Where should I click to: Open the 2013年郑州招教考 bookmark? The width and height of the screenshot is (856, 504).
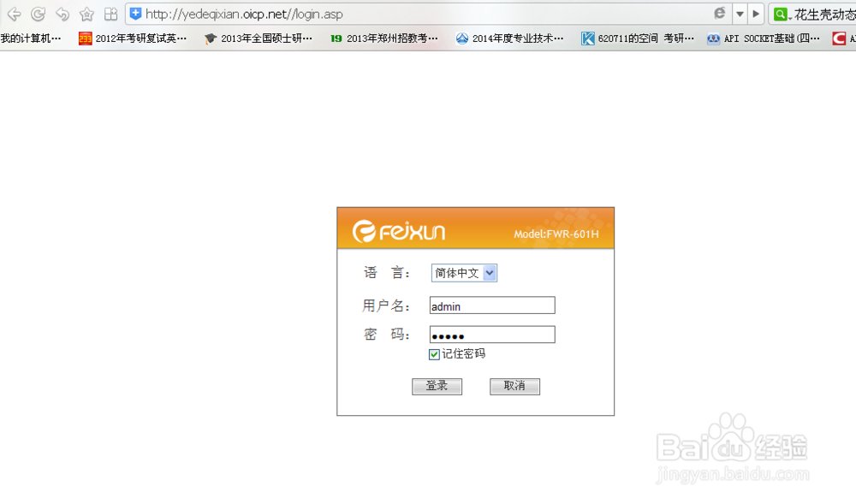pos(383,39)
